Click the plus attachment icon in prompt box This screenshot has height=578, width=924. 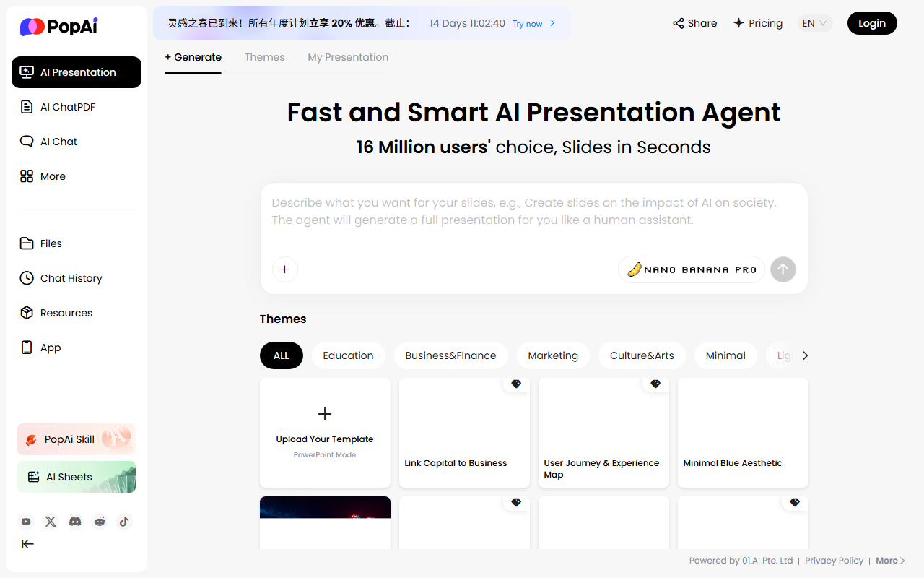284,269
